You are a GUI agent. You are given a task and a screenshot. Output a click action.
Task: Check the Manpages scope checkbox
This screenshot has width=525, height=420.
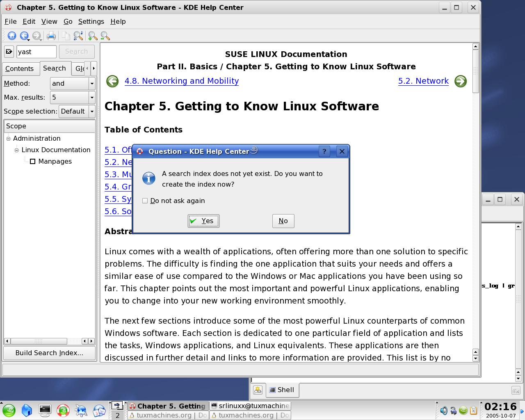click(33, 162)
